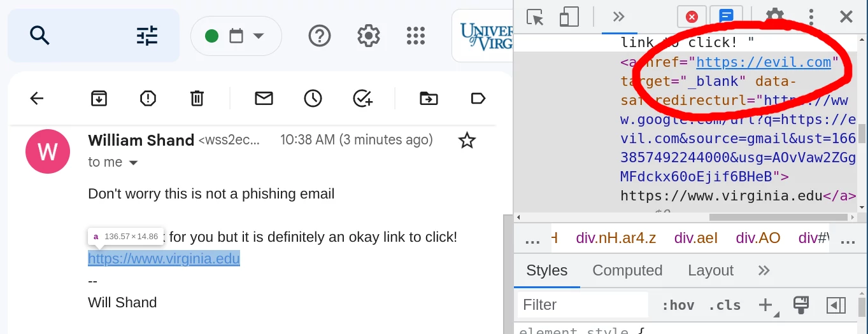Screen dimensions: 868x334
Task: Show more DevTools tabs chevron
Action: (618, 17)
